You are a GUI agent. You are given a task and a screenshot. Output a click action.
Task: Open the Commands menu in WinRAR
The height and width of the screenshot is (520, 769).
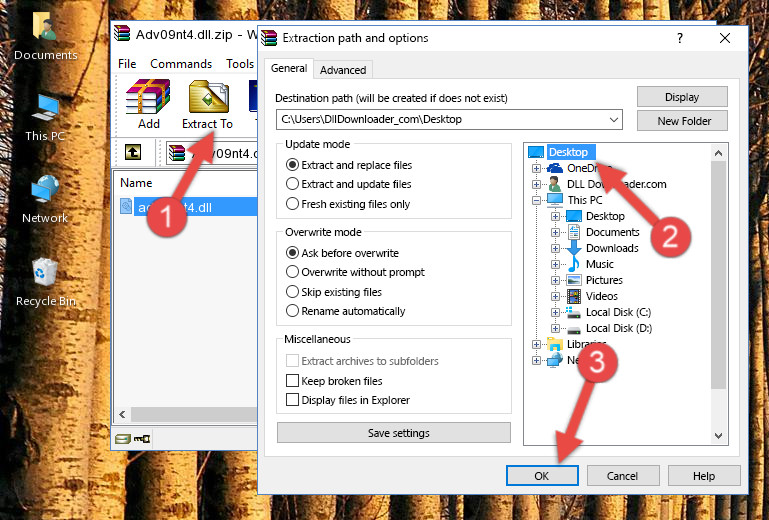pyautogui.click(x=181, y=64)
